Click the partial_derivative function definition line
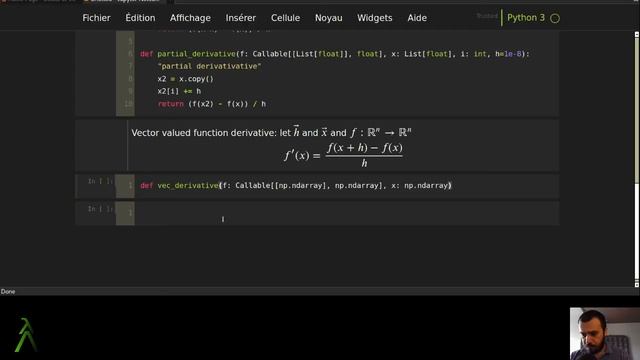Viewport: 640px width, 360px height. [335, 54]
